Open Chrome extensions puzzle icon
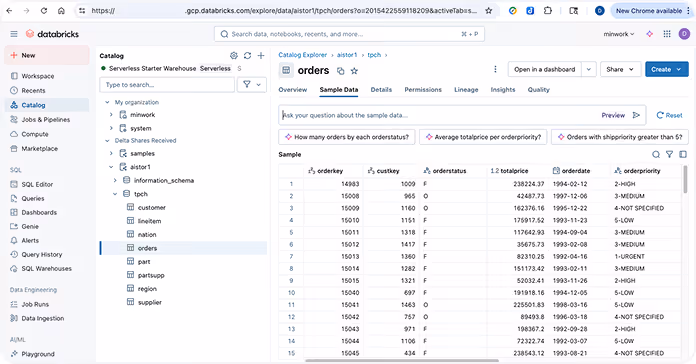The height and width of the screenshot is (364, 696). pos(548,11)
